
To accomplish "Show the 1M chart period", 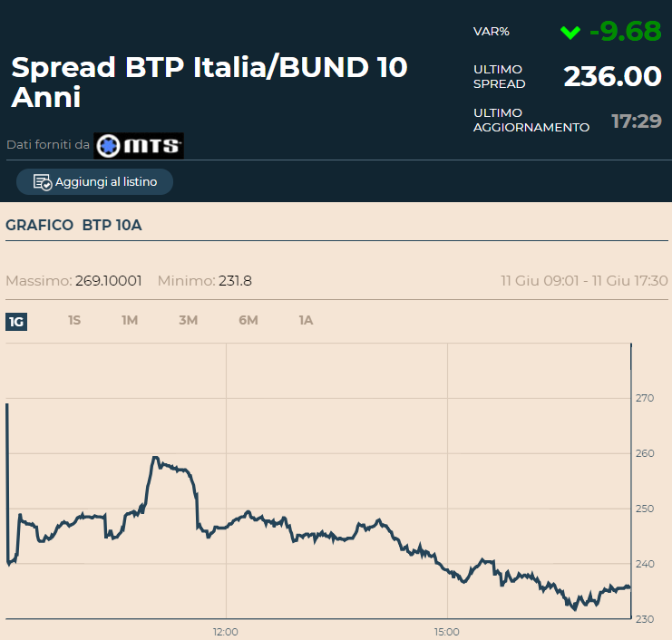I will (130, 321).
